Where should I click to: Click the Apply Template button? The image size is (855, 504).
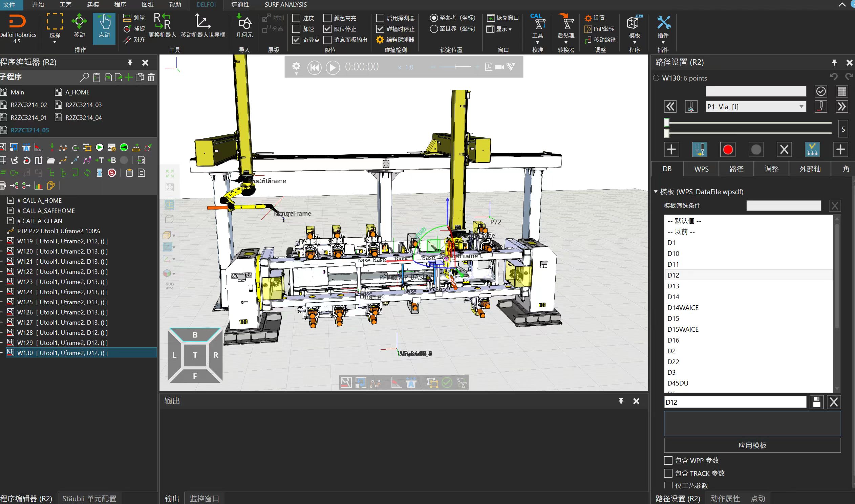pyautogui.click(x=752, y=445)
